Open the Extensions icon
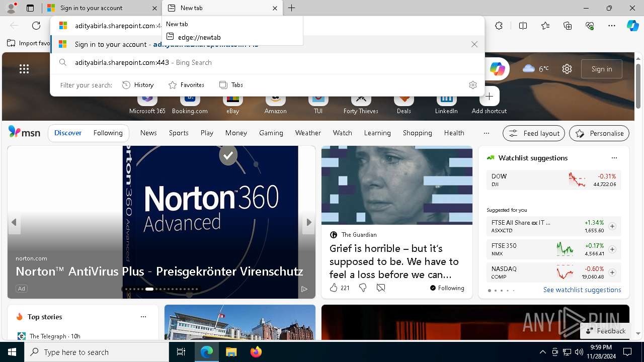Image resolution: width=644 pixels, height=362 pixels. [499, 26]
